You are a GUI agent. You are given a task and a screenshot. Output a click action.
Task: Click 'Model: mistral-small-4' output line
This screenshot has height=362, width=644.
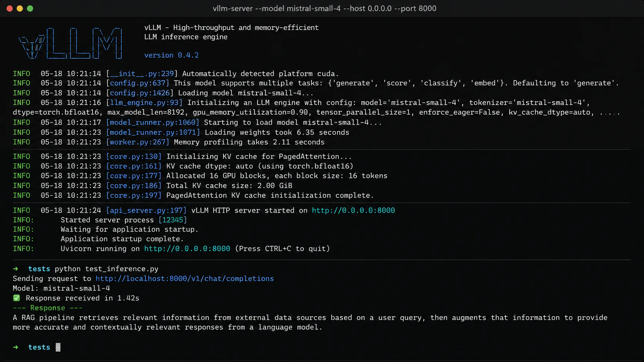pyautogui.click(x=61, y=289)
